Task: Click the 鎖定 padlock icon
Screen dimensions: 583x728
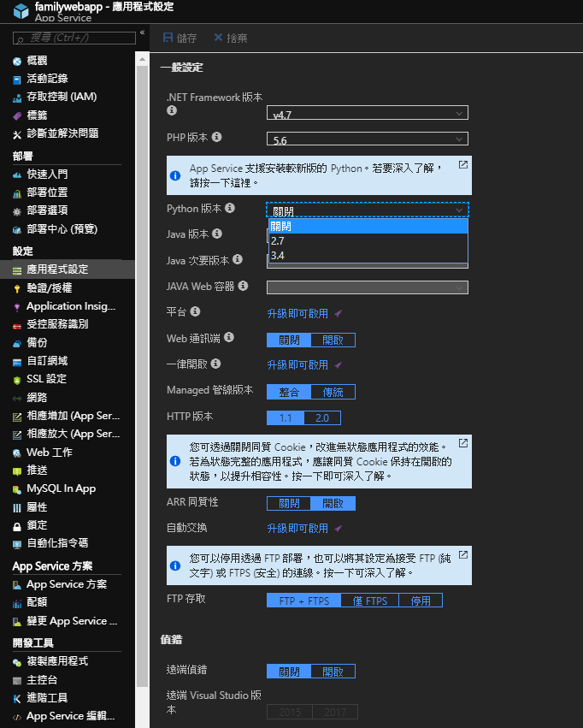Action: click(x=17, y=526)
